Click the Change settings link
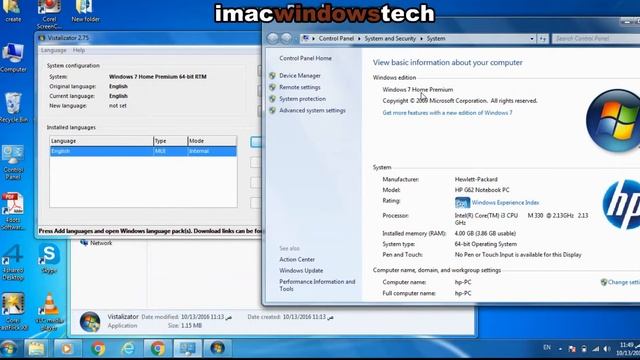 (624, 282)
